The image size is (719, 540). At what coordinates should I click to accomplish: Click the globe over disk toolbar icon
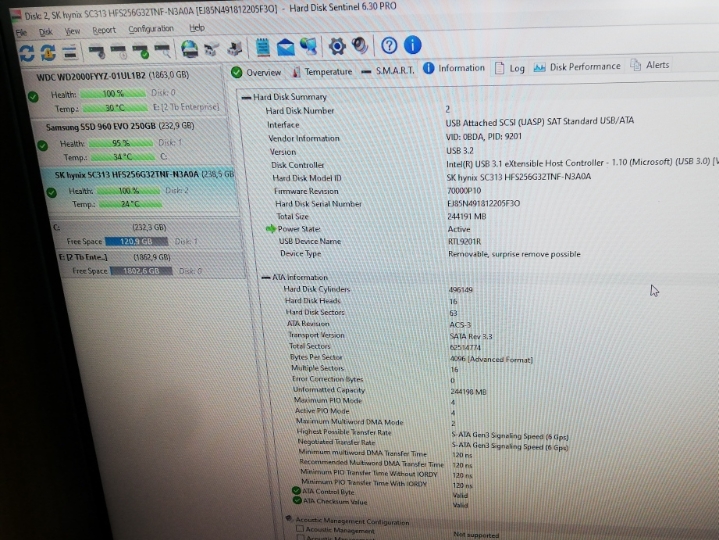[189, 49]
